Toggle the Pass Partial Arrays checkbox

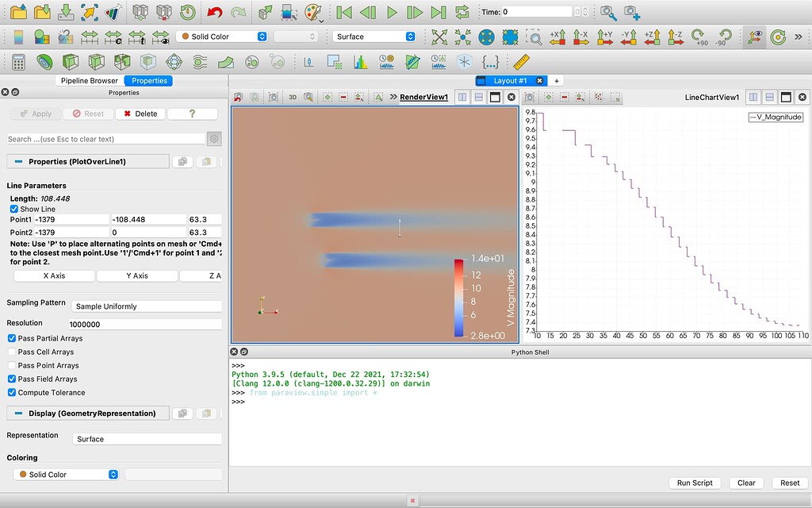tap(12, 338)
